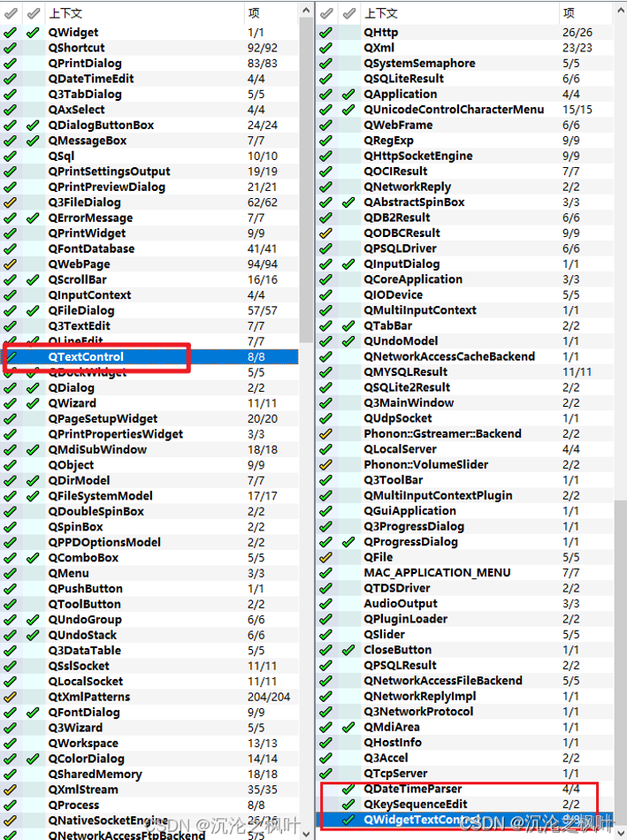
Task: Select the QWizard context row
Action: [x=149, y=403]
